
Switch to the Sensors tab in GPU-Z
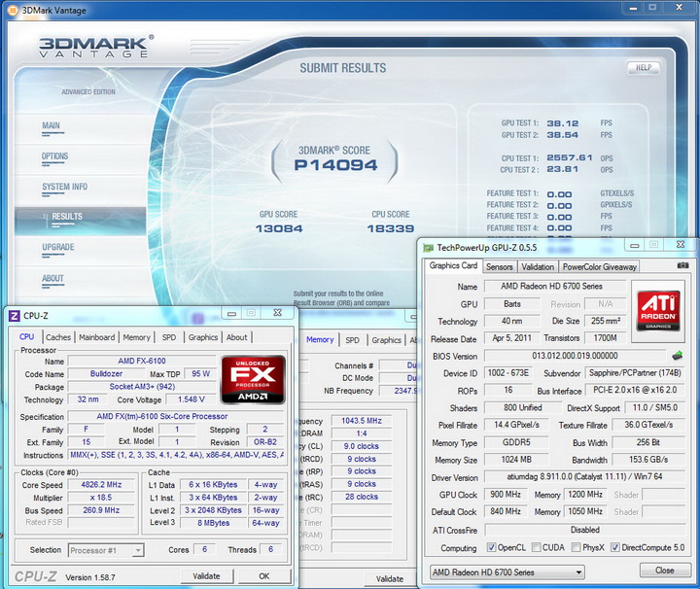tap(499, 267)
